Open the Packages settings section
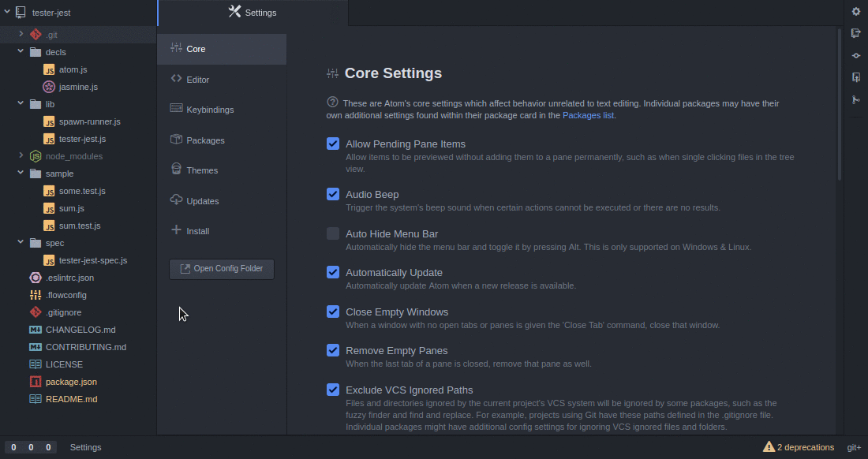Screen dimensions: 868x459 tap(222, 140)
